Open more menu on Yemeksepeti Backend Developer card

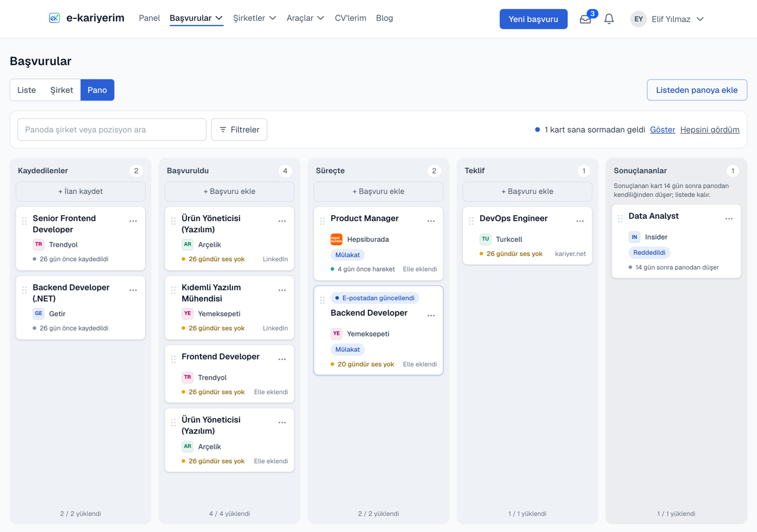click(x=431, y=316)
